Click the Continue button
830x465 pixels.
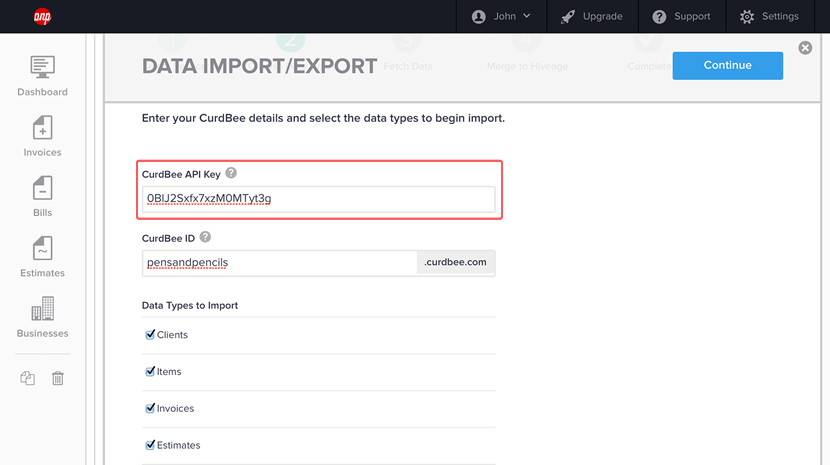pyautogui.click(x=727, y=66)
